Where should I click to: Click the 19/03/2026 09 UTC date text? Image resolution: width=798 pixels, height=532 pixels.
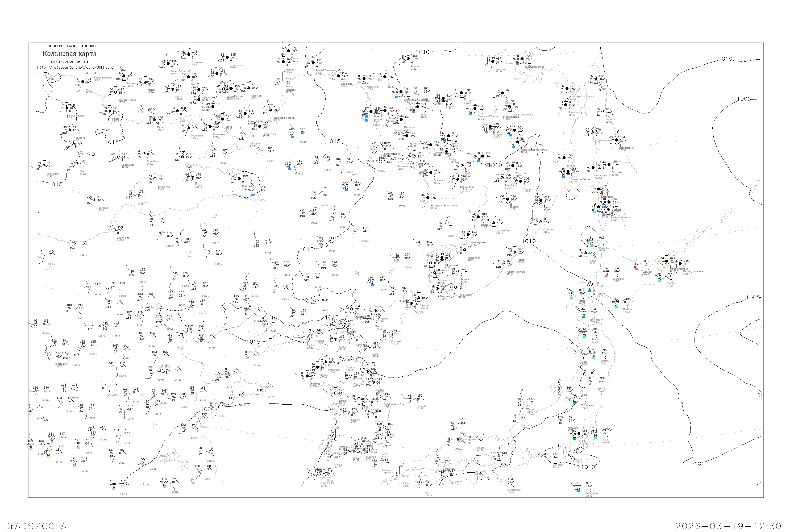pyautogui.click(x=70, y=62)
